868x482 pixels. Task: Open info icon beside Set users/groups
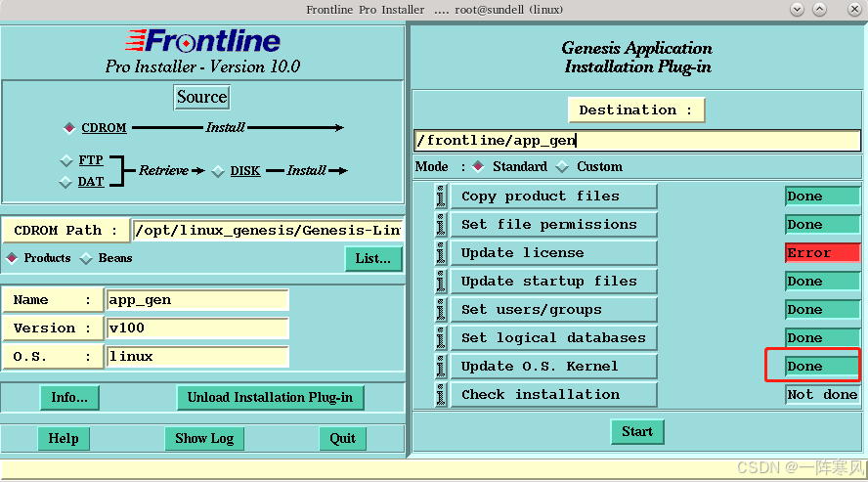coord(441,309)
